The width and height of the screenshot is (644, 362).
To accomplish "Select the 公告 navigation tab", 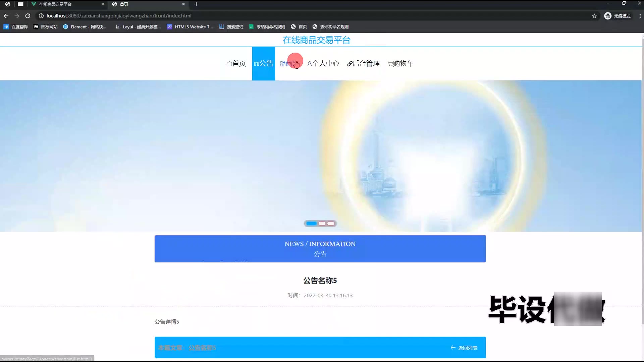I will point(263,63).
